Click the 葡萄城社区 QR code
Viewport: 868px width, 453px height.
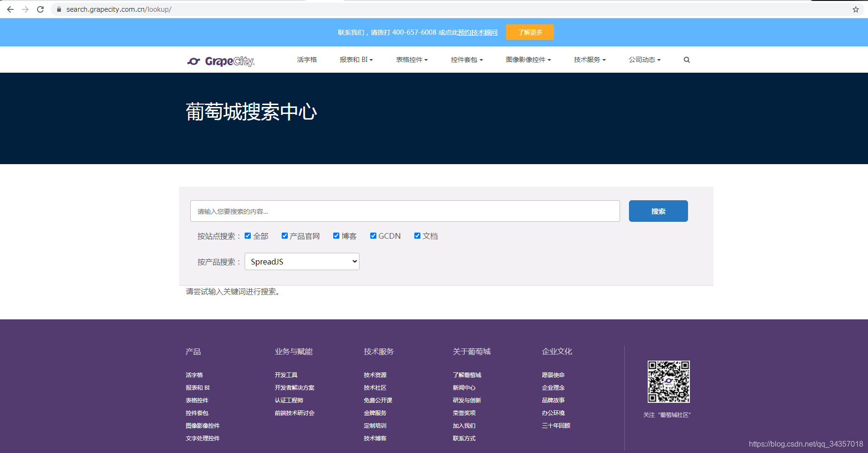668,382
